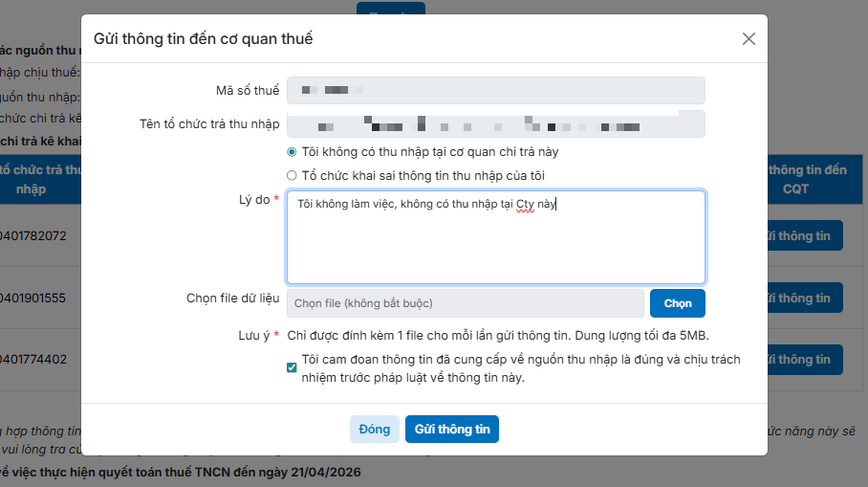The image size is (868, 487).
Task: Select "Tổ chức khai sai thông tin" radio option
Action: coord(293,176)
